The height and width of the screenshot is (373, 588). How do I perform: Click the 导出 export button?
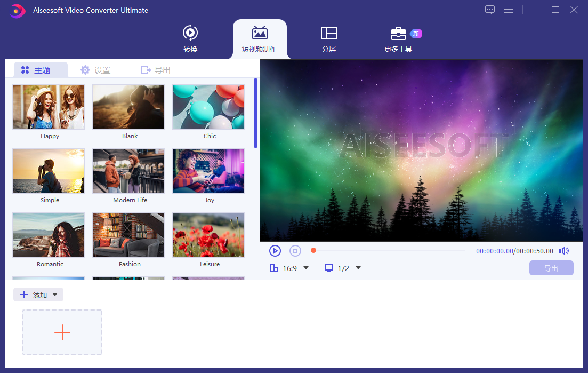pos(551,268)
